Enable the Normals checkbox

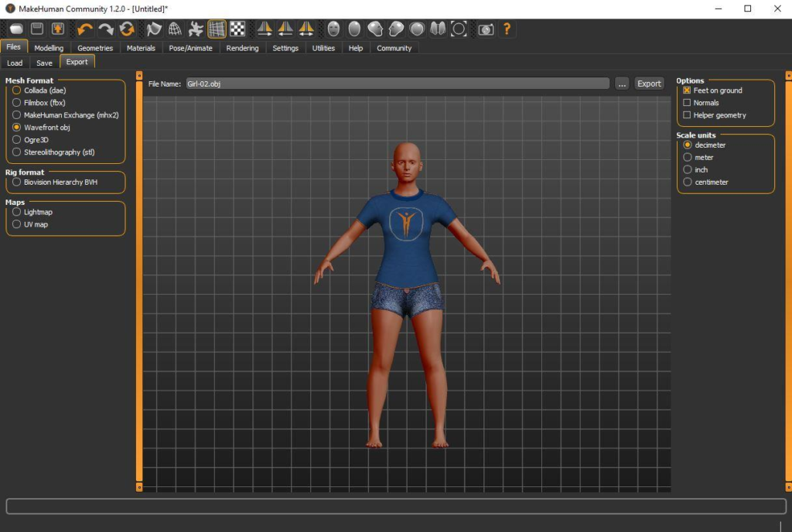click(687, 103)
